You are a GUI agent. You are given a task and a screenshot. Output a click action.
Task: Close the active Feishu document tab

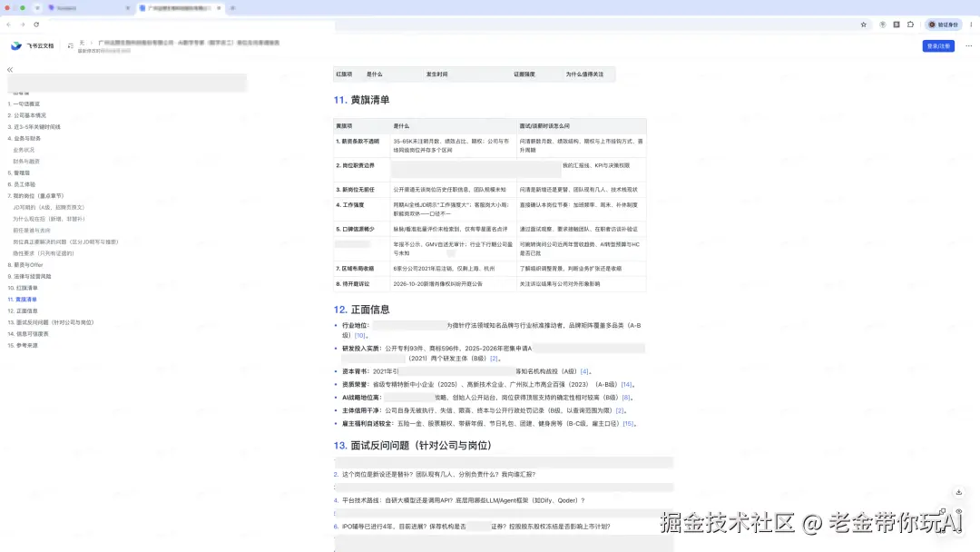coord(219,8)
